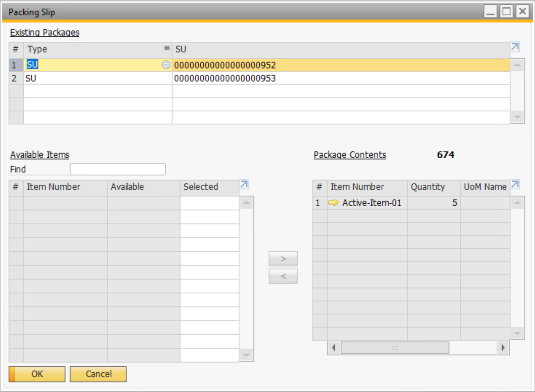Expand the Package Contents table view
This screenshot has width=535, height=392.
point(515,184)
